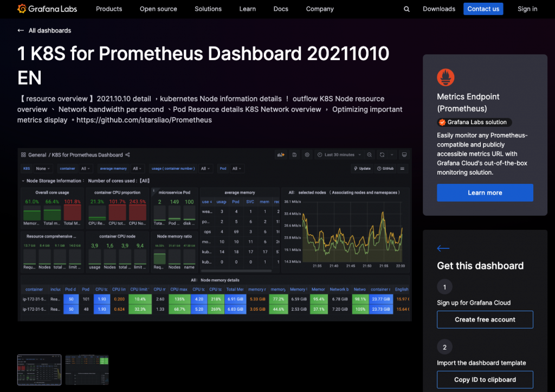This screenshot has height=392, width=555.
Task: Open the Grafana Labs logo home link
Action: coord(47,9)
